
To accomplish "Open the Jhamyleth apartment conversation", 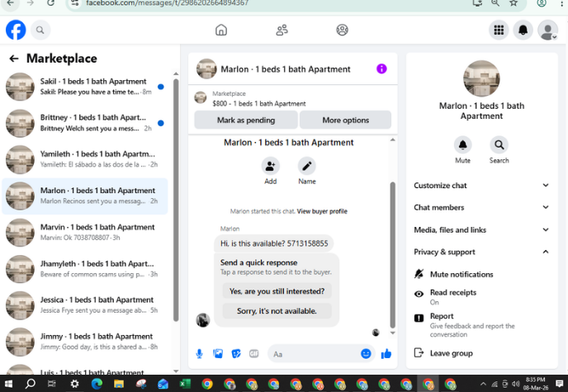I will point(85,269).
